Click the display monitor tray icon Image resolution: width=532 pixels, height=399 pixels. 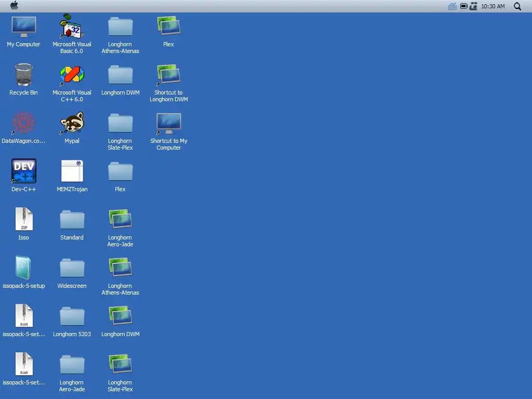click(x=464, y=6)
